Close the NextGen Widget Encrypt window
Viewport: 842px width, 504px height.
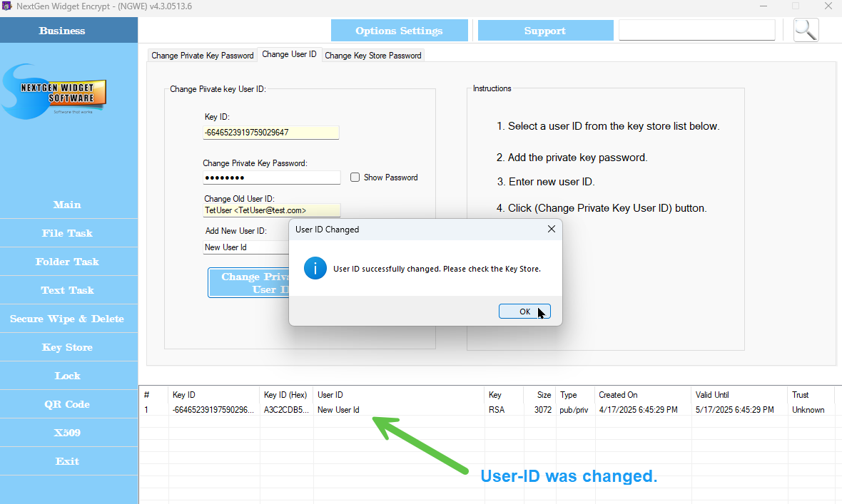tap(828, 6)
